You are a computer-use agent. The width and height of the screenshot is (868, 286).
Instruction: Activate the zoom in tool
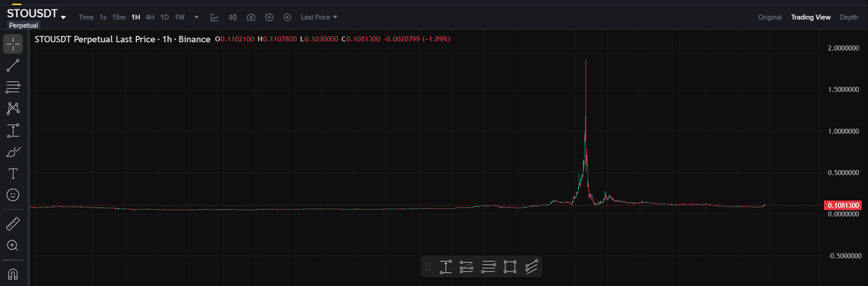click(13, 245)
